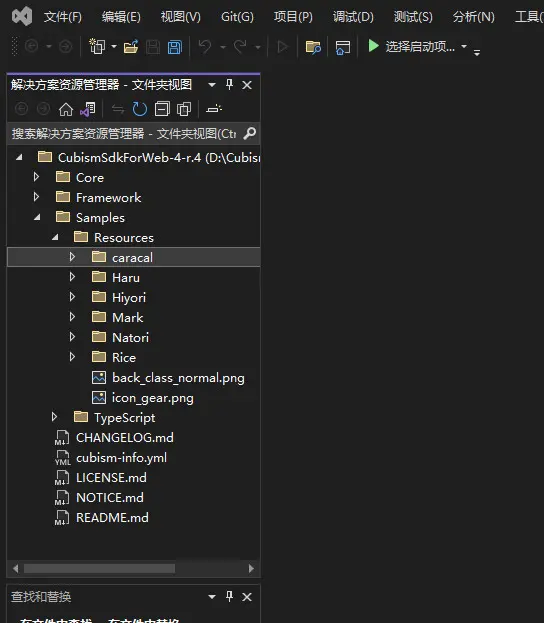
Task: Close the Solution Explorer panel
Action: click(247, 85)
